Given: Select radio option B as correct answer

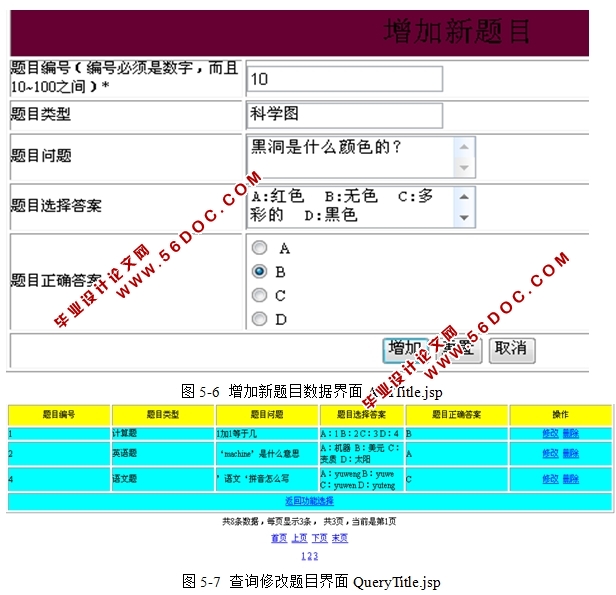Looking at the screenshot, I should 259,271.
